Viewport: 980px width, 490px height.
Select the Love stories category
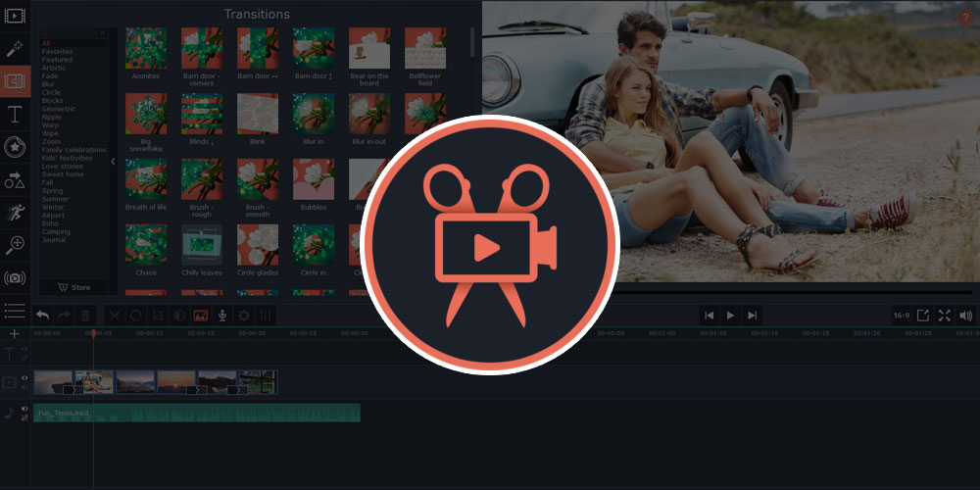tap(63, 167)
